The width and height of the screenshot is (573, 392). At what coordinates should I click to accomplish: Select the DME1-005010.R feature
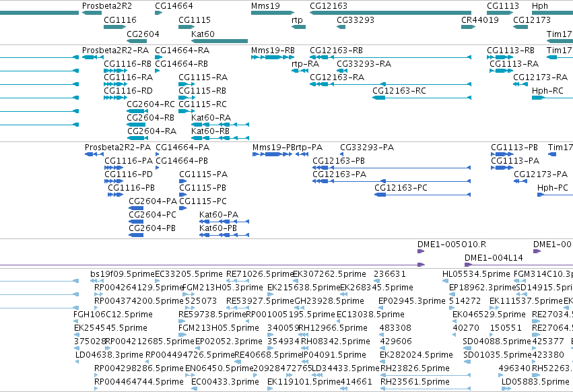[x=421, y=251]
